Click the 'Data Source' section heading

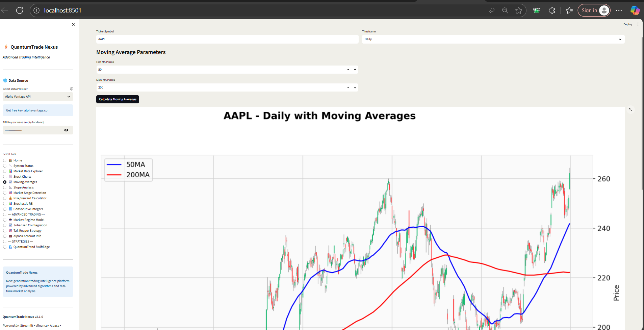point(18,80)
